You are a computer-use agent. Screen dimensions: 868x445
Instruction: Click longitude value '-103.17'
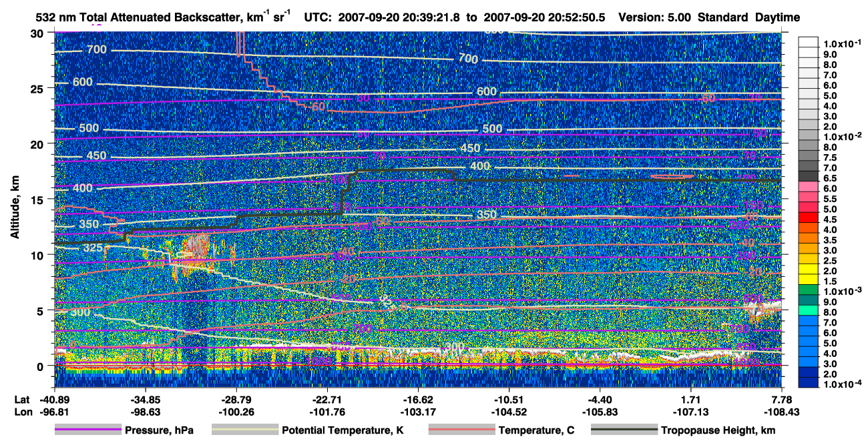coord(418,412)
